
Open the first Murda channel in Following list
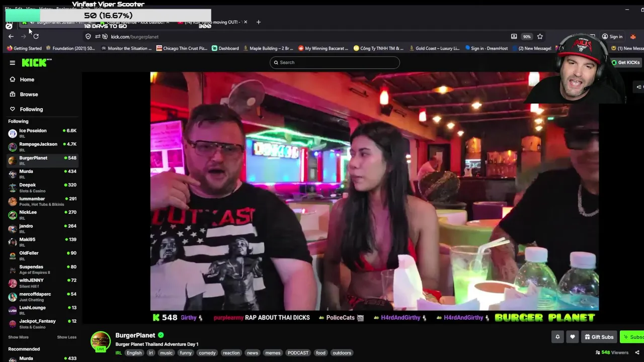(x=42, y=173)
